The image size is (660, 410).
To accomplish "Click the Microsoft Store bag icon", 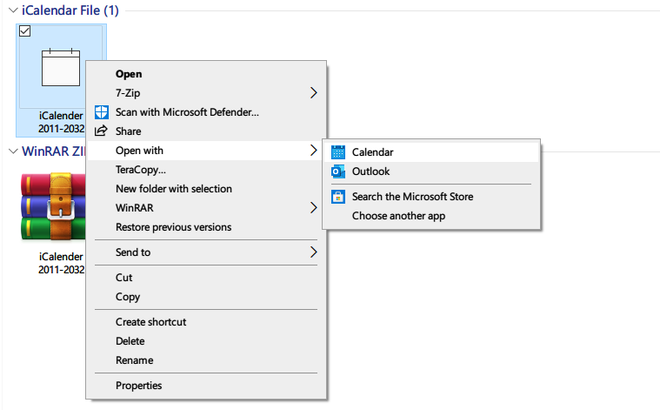I will pyautogui.click(x=338, y=197).
